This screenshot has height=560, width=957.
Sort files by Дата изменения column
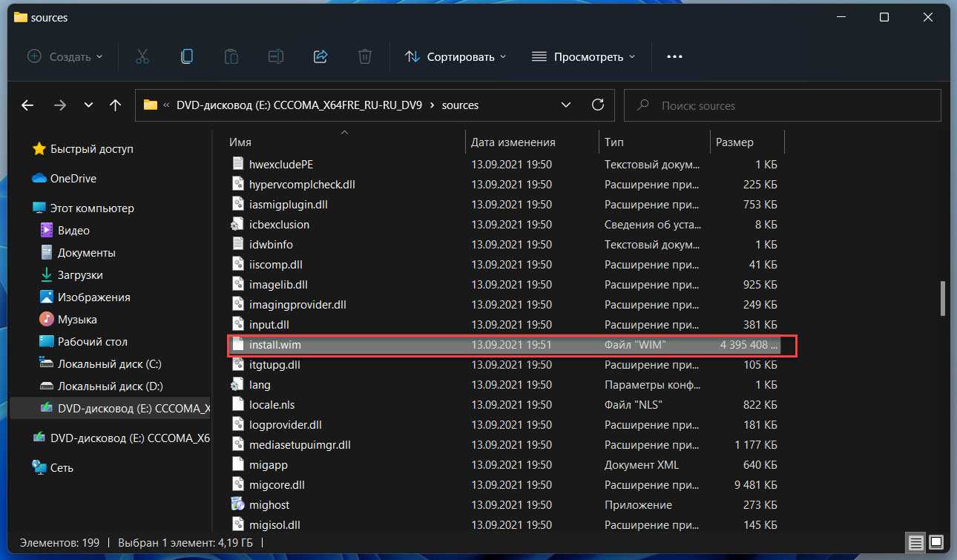coord(513,142)
